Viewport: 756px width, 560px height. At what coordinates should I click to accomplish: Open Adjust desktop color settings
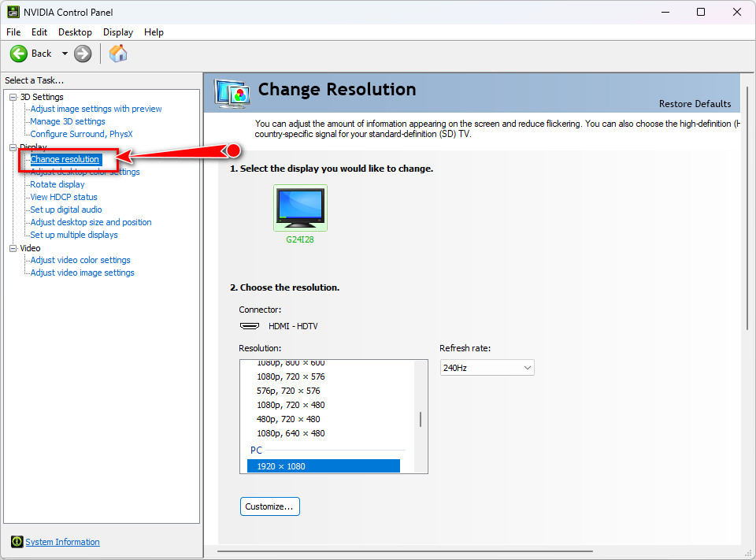coord(85,172)
